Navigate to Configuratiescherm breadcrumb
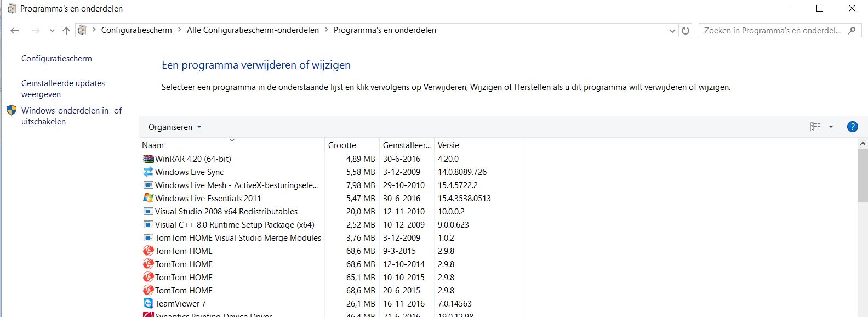The width and height of the screenshot is (868, 317). [x=136, y=30]
